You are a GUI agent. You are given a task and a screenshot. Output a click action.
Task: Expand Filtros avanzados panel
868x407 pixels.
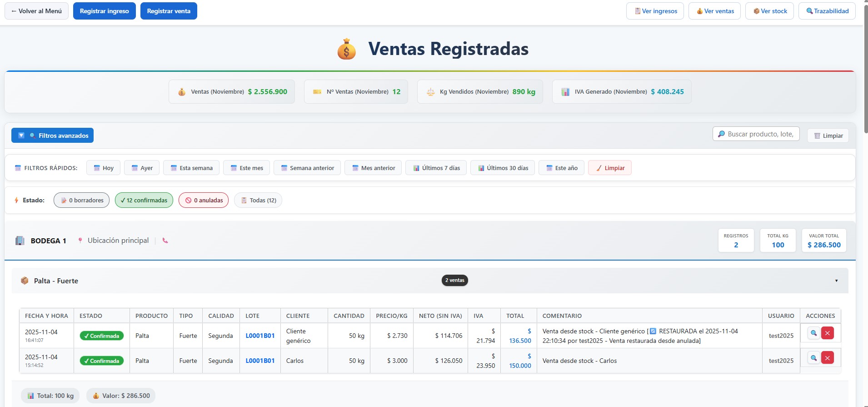(x=52, y=136)
